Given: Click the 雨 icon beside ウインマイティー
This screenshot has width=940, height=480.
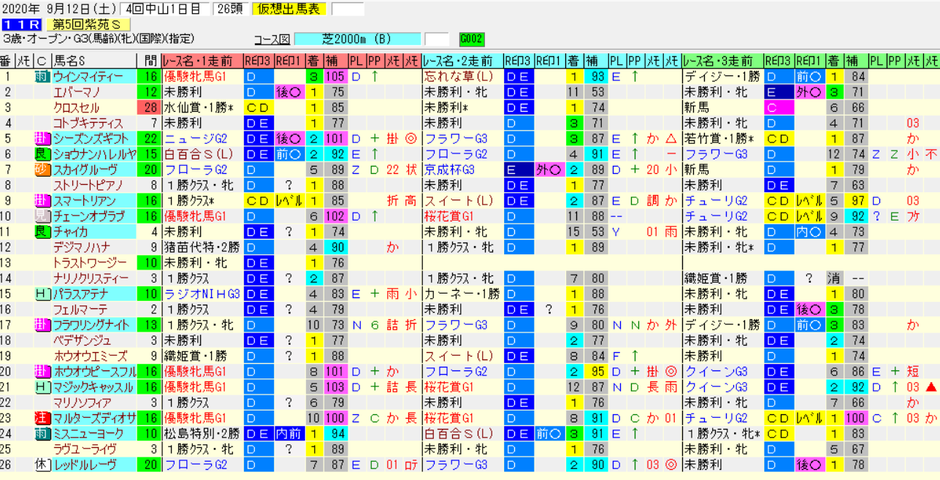Looking at the screenshot, I should pos(43,76).
